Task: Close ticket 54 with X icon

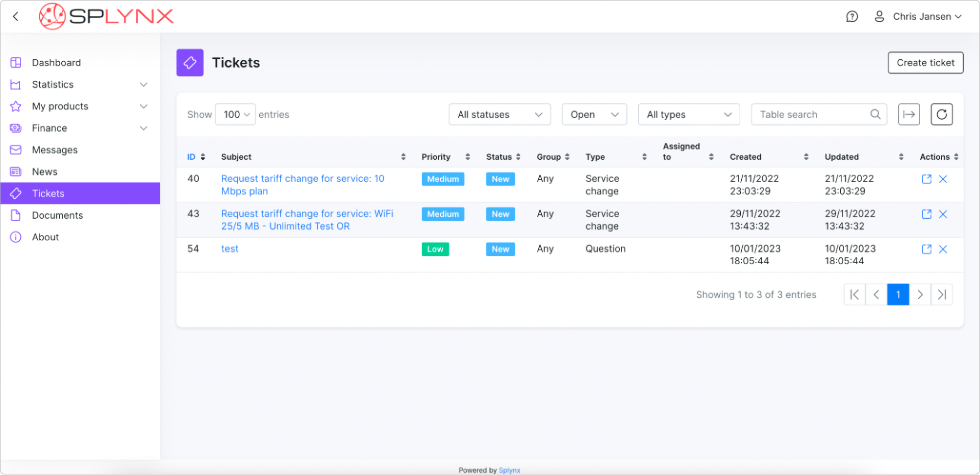Action: (x=943, y=250)
